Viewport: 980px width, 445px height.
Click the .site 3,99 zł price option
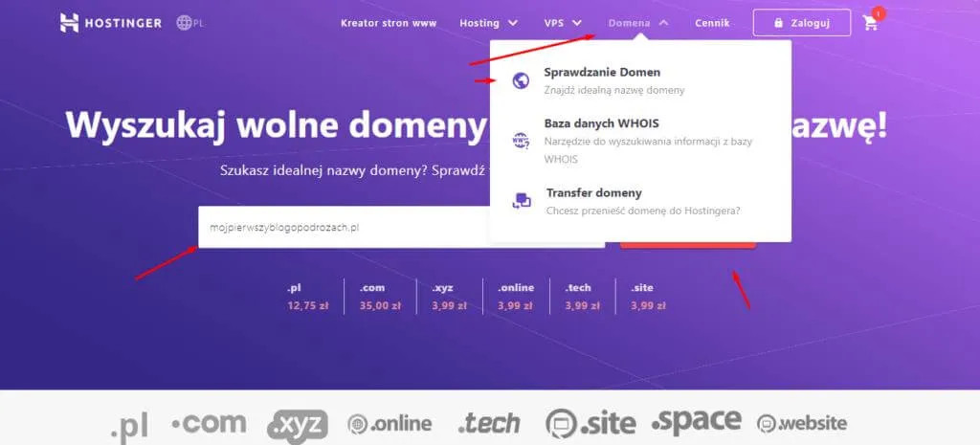[x=648, y=297]
